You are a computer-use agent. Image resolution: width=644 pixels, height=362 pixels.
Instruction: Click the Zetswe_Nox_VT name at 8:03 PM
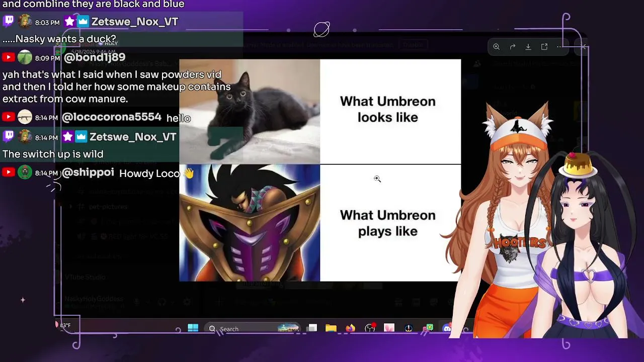click(135, 22)
